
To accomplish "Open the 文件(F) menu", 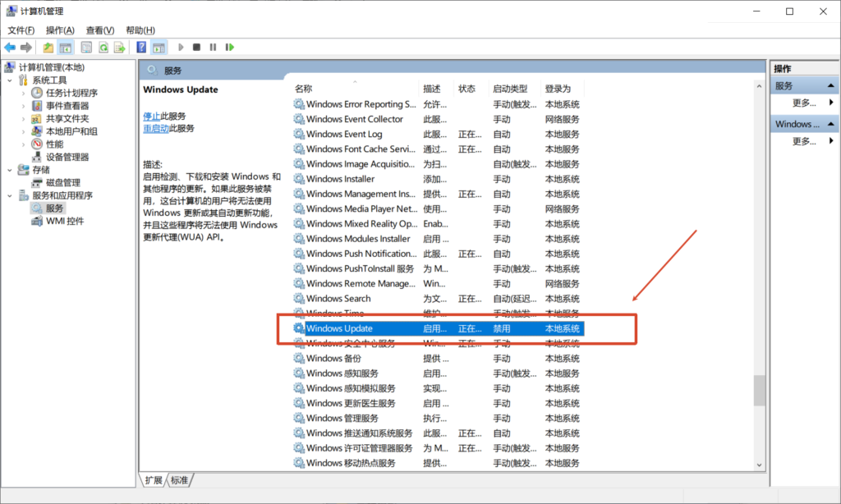I will [x=21, y=30].
